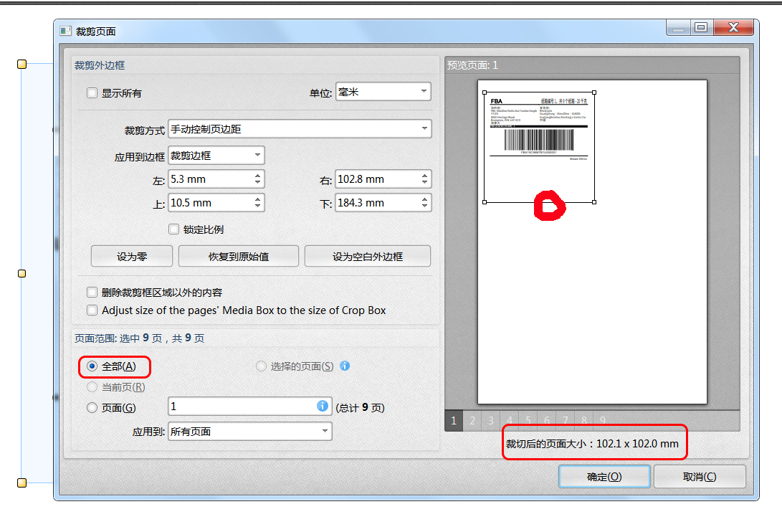The width and height of the screenshot is (782, 532).
Task: Click the crop box top-right corner handle
Action: click(594, 92)
